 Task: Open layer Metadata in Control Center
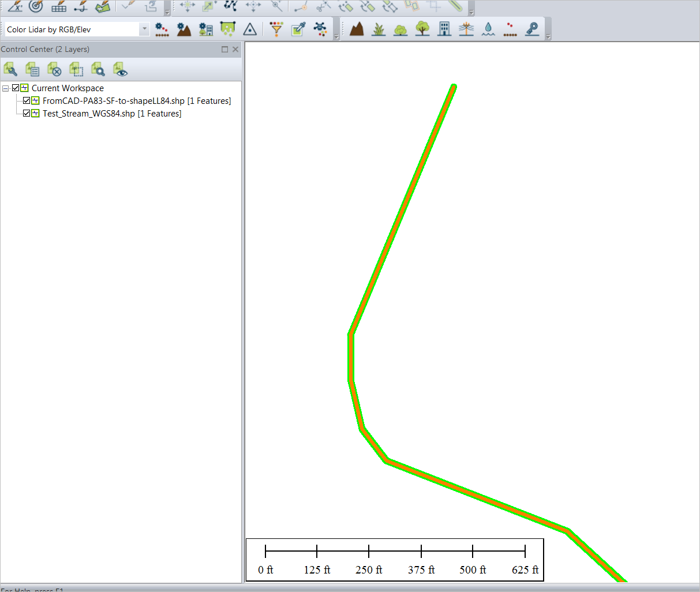pyautogui.click(x=32, y=69)
